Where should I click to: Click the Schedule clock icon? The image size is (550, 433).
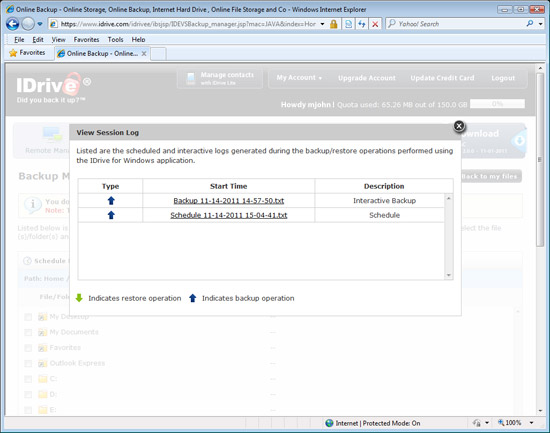point(27,261)
